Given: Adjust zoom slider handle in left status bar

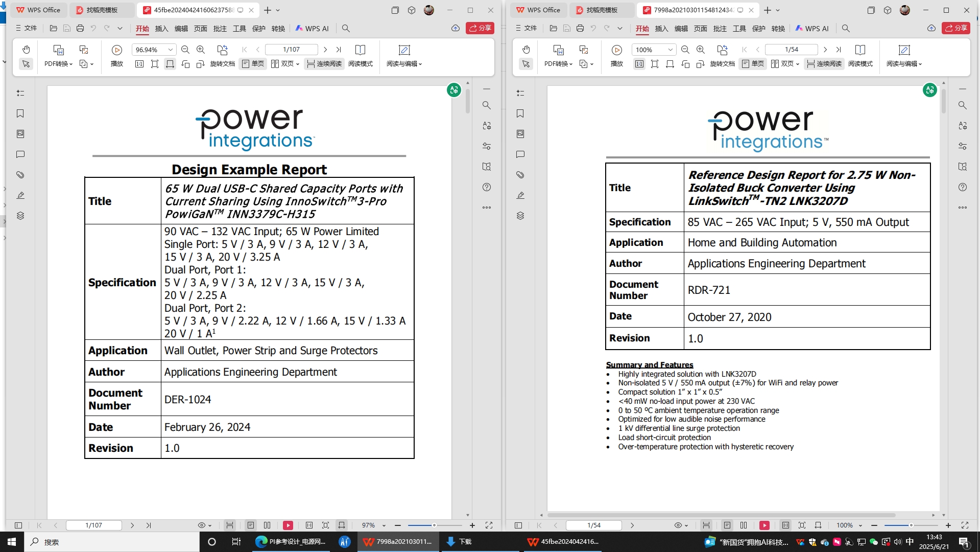Looking at the screenshot, I should (434, 525).
